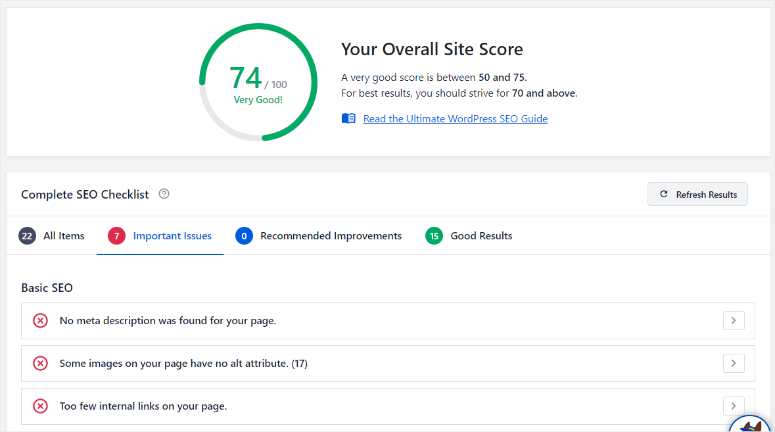Screen dimensions: 775x432
Task: Click the book icon beside the SEO Guide link
Action: click(348, 119)
